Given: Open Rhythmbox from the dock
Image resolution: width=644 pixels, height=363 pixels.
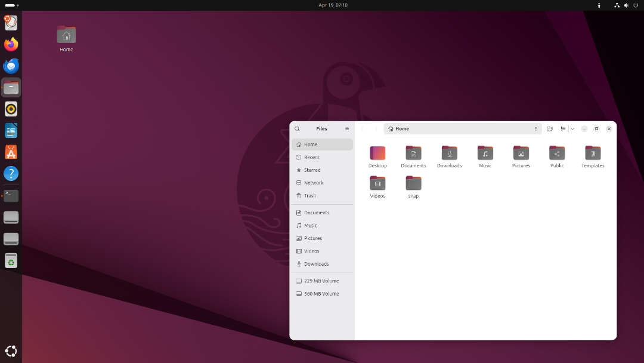Looking at the screenshot, I should 11,109.
